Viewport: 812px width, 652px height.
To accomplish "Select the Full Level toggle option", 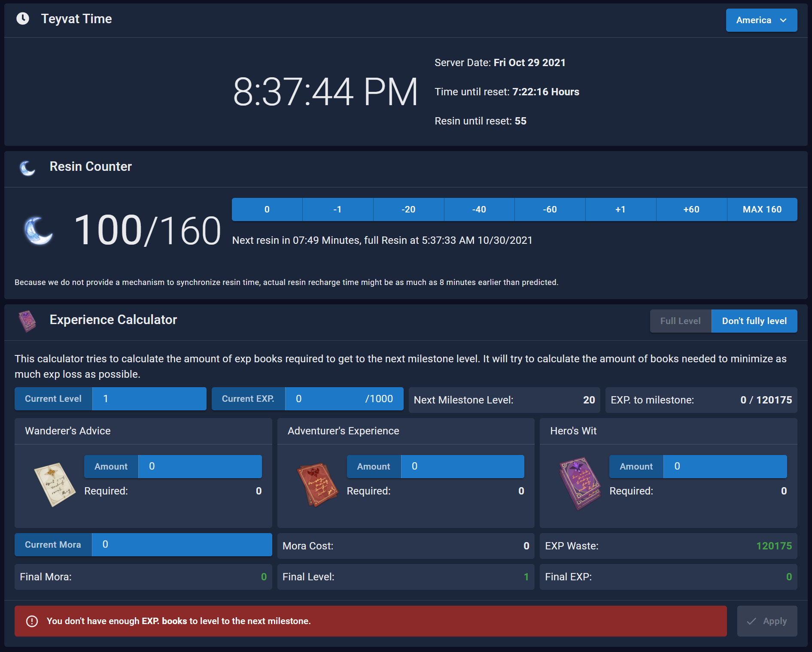I will pyautogui.click(x=681, y=321).
